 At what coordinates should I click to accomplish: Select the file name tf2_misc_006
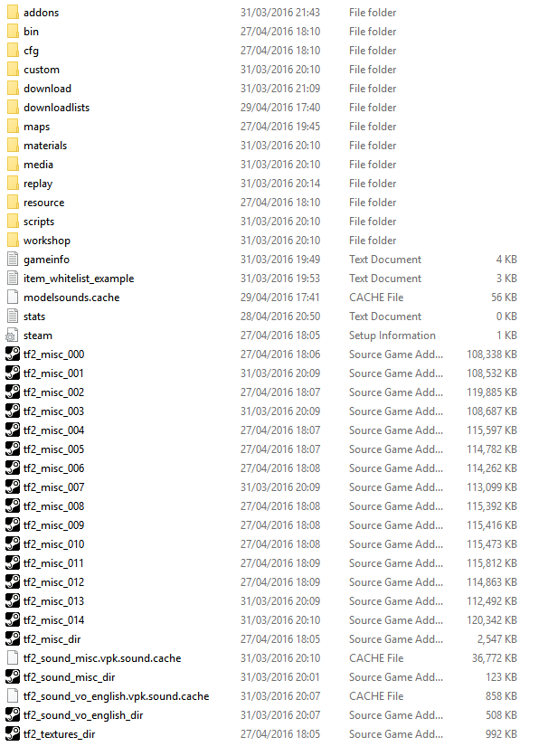click(x=54, y=468)
